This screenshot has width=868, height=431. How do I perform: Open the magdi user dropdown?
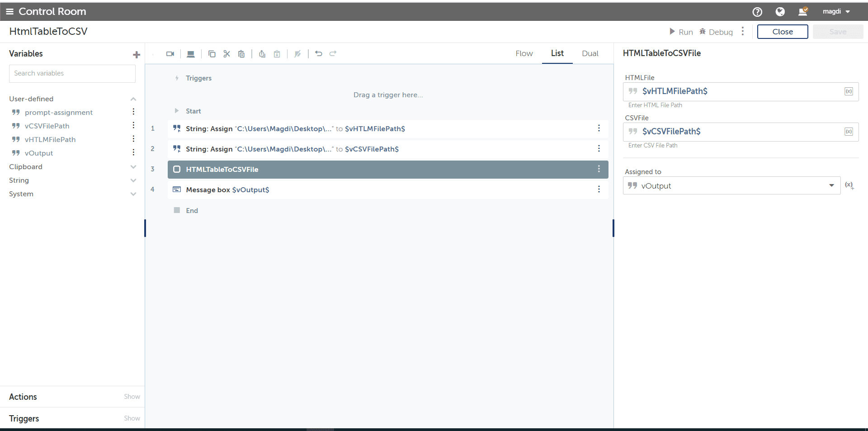(x=836, y=12)
